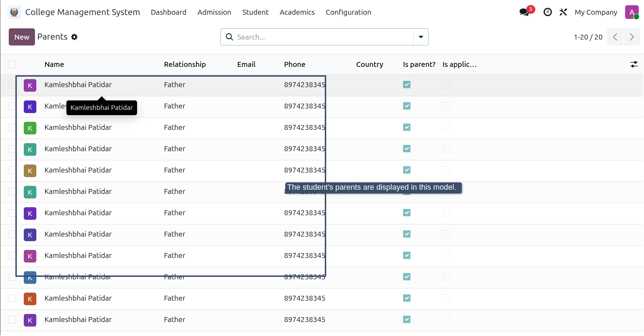644x336 pixels.
Task: Open the debug tools wrench icon
Action: click(563, 12)
